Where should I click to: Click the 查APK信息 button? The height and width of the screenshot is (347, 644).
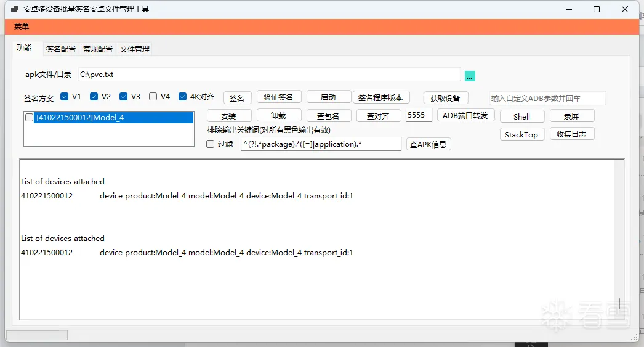tap(429, 144)
